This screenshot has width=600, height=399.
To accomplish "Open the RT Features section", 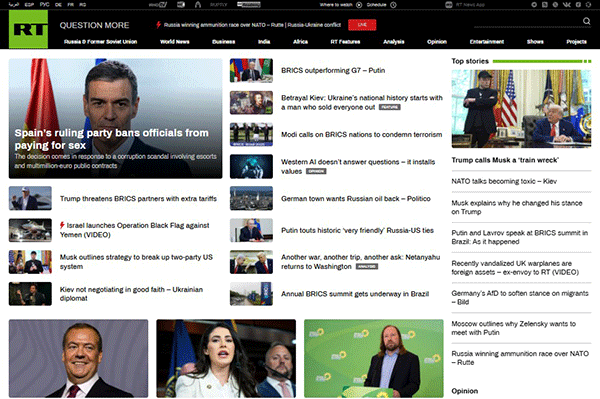I will coord(345,42).
